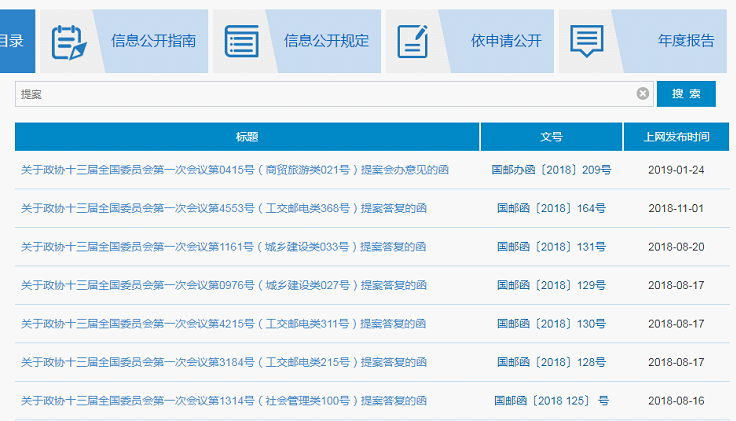
Task: Open 第4553号 工交邮电类368号 reply link
Action: (x=224, y=209)
